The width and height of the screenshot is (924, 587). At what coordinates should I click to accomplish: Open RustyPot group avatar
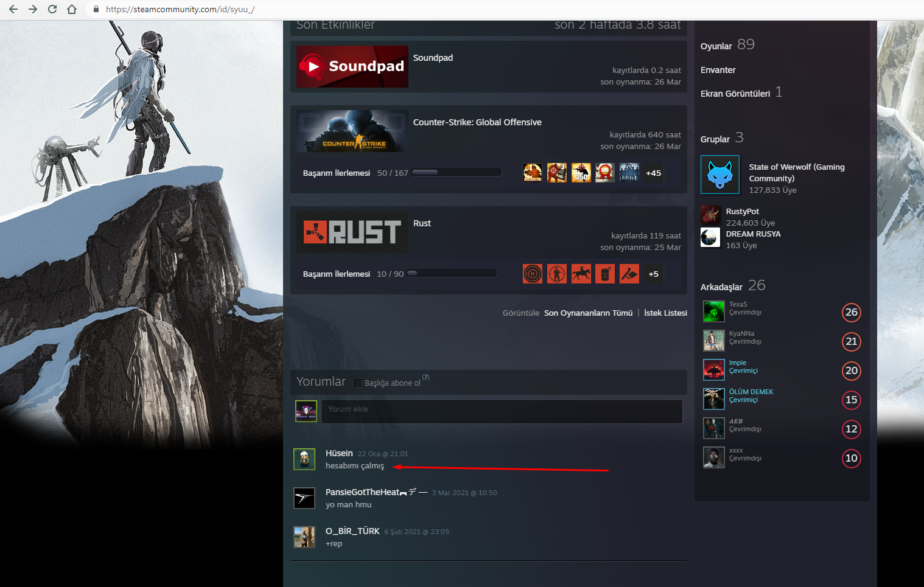coord(710,215)
